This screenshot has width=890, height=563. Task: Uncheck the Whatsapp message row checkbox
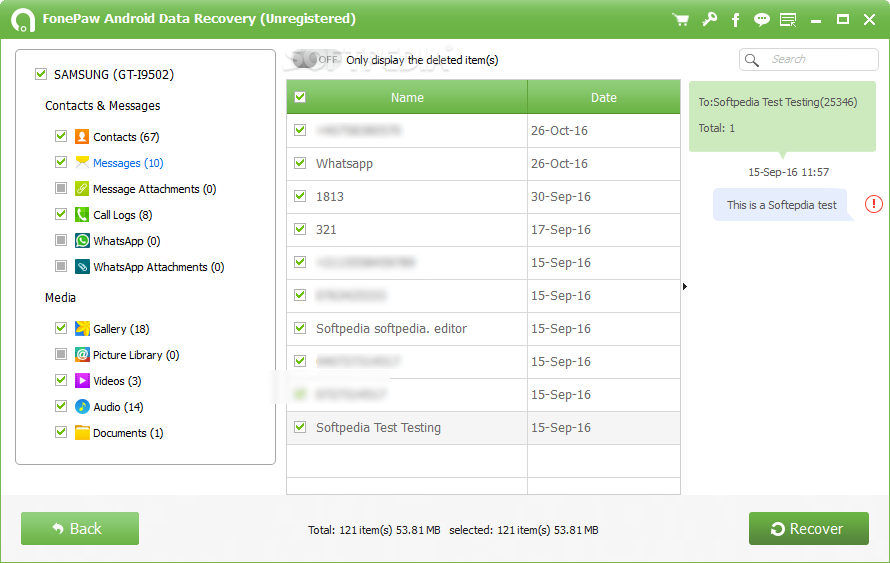300,163
